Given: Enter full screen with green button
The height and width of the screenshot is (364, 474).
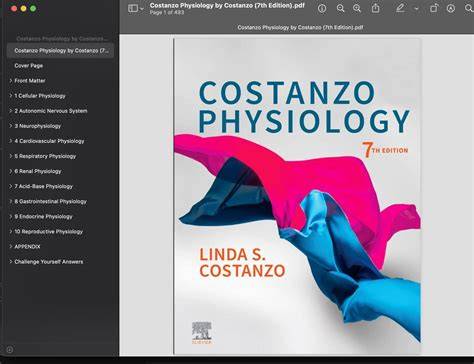Looking at the screenshot, I should pyautogui.click(x=33, y=8).
